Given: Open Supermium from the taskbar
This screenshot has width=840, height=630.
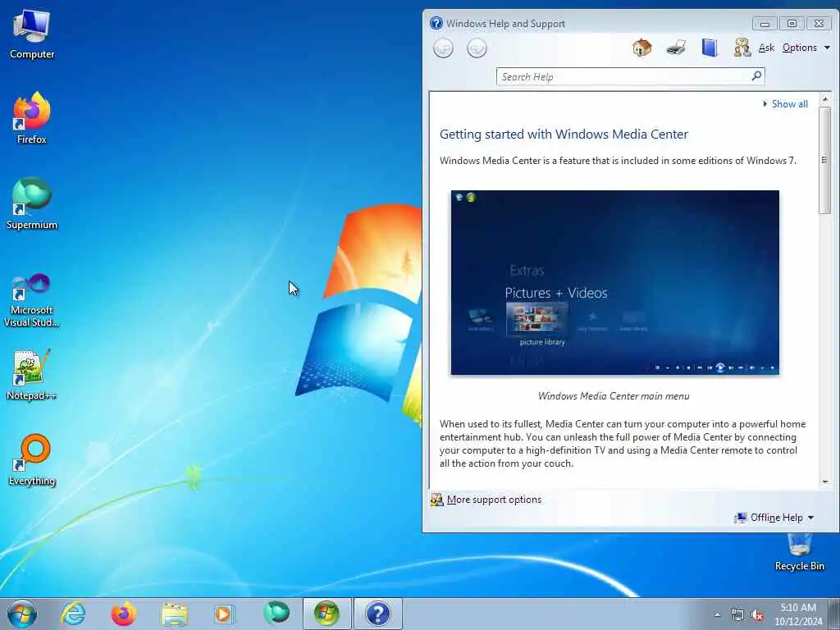Looking at the screenshot, I should (x=276, y=614).
